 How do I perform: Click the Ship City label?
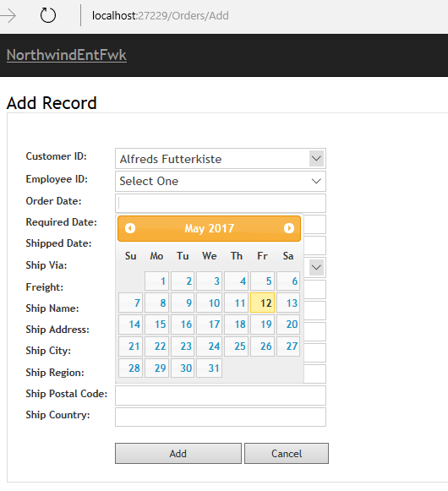point(48,351)
